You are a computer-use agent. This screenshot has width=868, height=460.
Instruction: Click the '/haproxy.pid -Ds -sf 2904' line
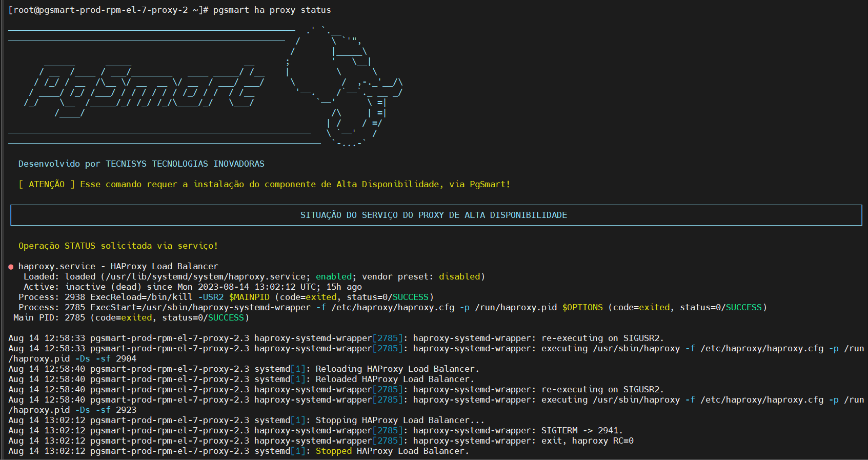point(72,358)
